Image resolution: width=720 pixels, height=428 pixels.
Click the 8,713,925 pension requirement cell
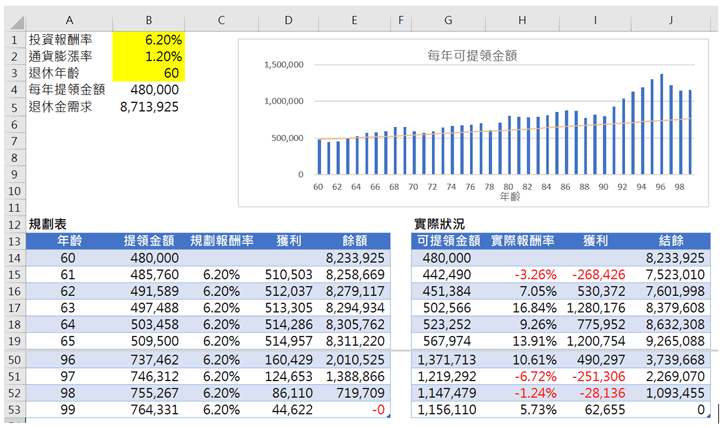click(x=149, y=107)
